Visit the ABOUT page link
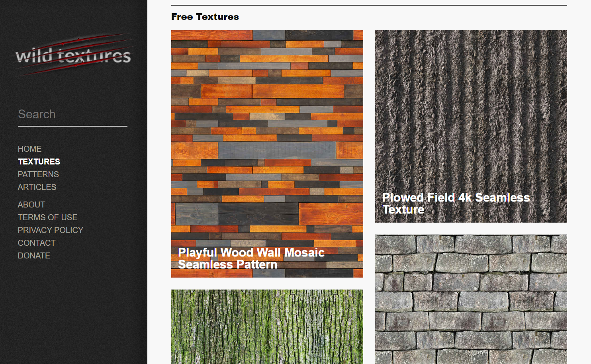Viewport: 591px width, 364px height. pyautogui.click(x=31, y=205)
